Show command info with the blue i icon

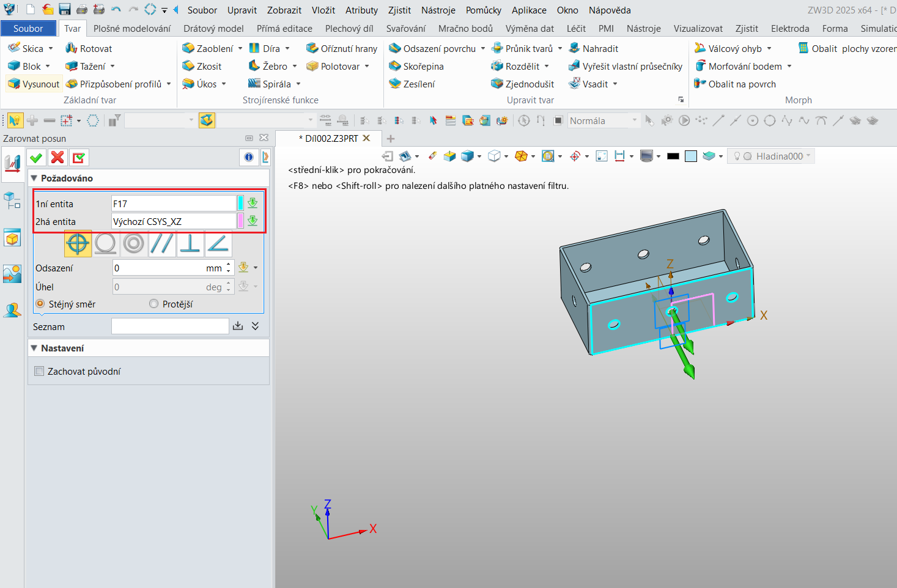click(249, 158)
